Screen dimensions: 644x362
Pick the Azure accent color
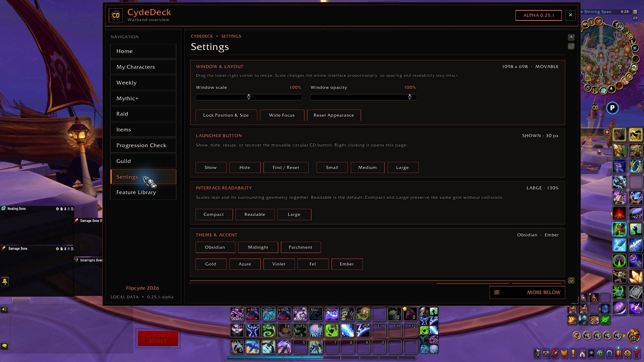(x=245, y=264)
